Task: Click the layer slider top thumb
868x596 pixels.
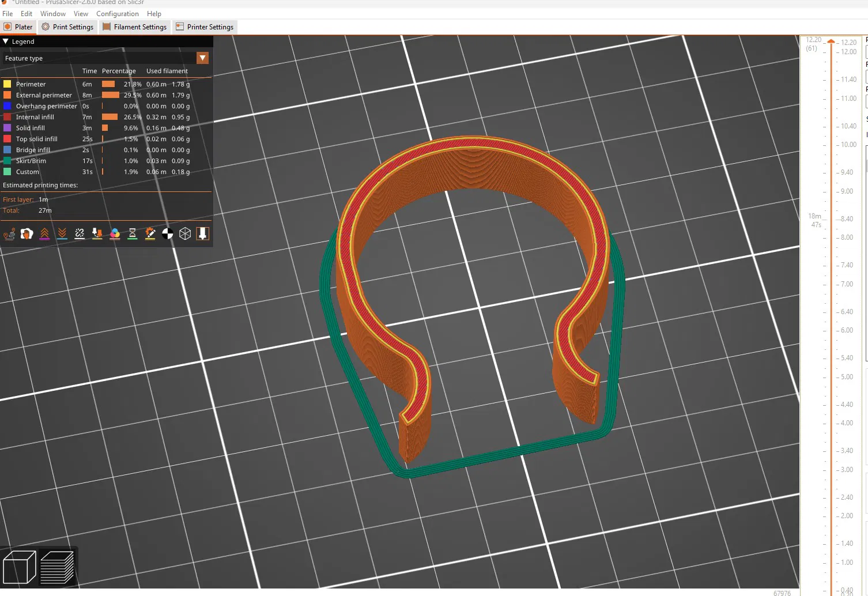Action: point(831,42)
